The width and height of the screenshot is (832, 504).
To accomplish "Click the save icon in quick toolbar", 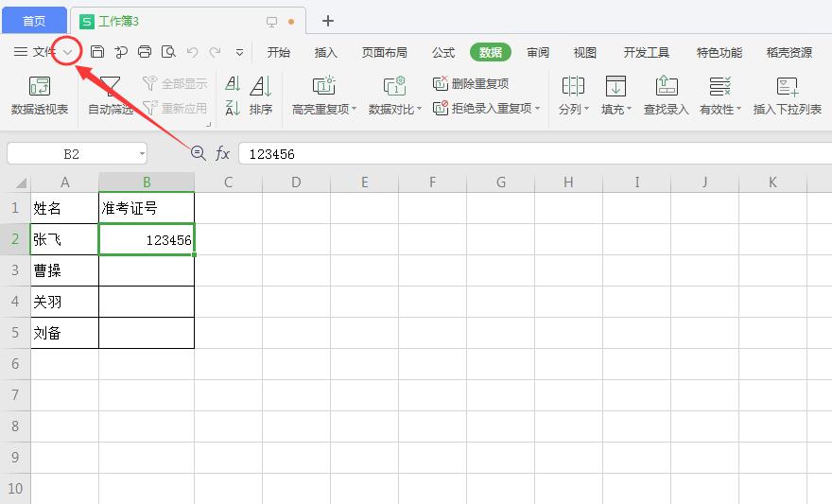I will pos(97,51).
